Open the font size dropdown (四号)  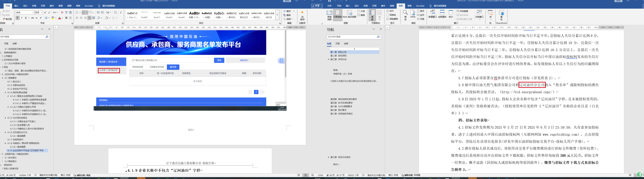41,12
